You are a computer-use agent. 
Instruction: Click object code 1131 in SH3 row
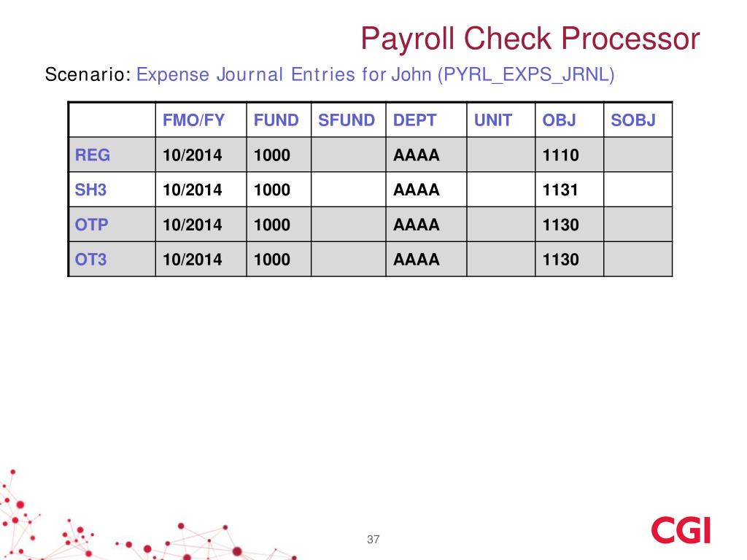tap(560, 190)
